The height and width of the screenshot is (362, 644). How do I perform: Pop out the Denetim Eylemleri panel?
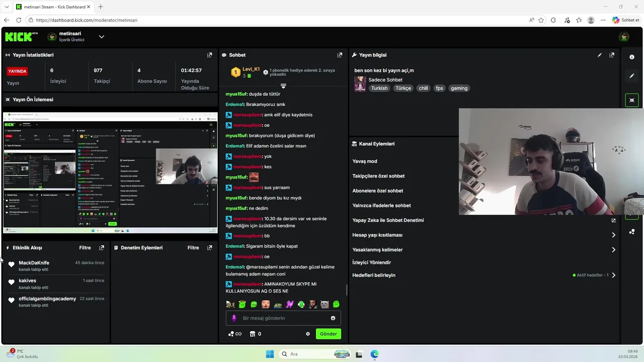210,248
